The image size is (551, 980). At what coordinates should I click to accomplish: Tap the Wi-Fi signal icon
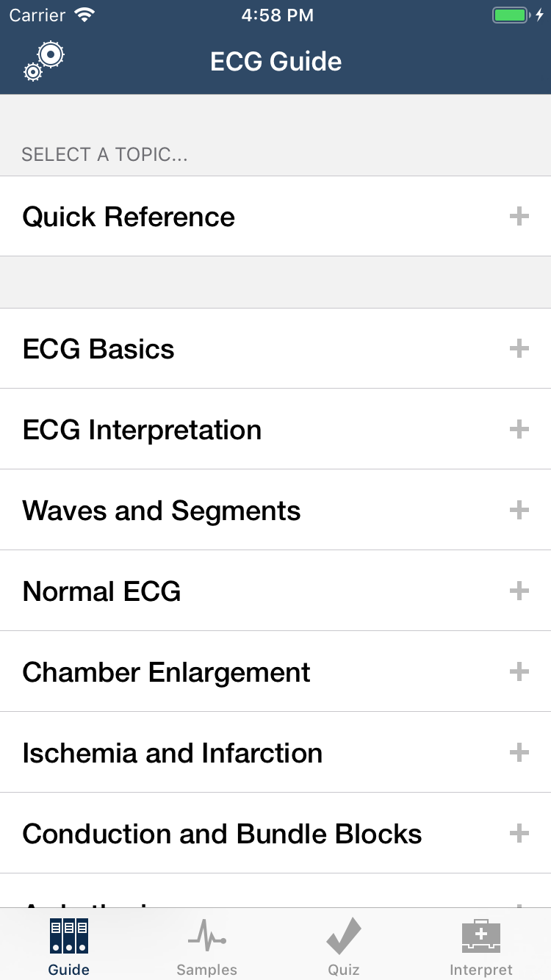(x=86, y=15)
